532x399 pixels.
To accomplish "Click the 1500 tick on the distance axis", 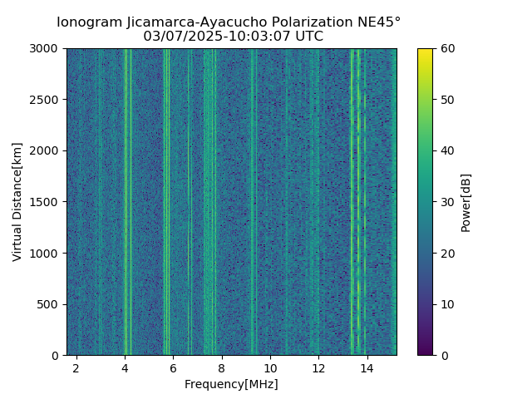I will 44,202.
